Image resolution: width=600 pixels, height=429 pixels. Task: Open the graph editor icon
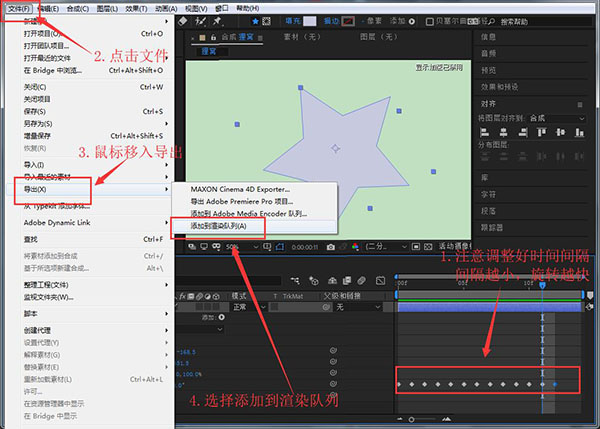click(x=380, y=281)
